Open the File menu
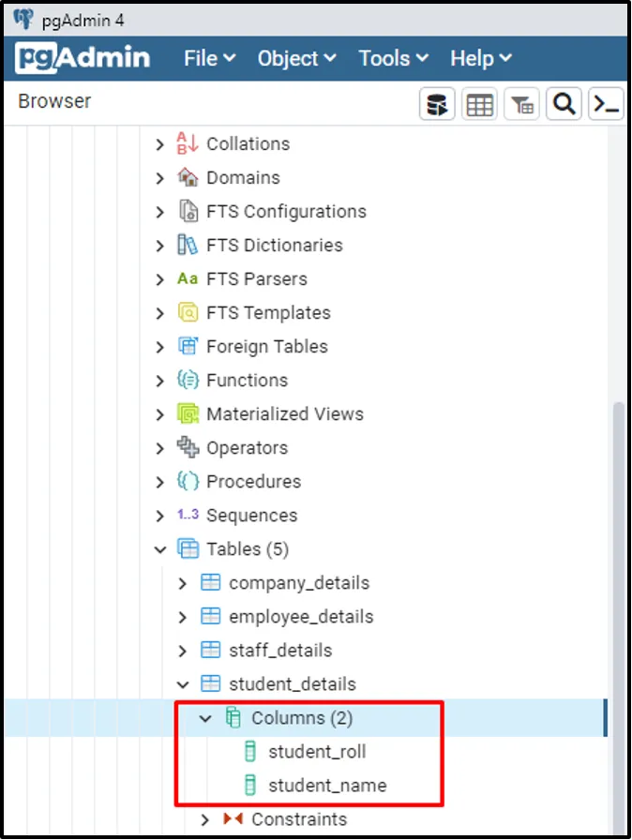The image size is (632, 840). (x=209, y=58)
